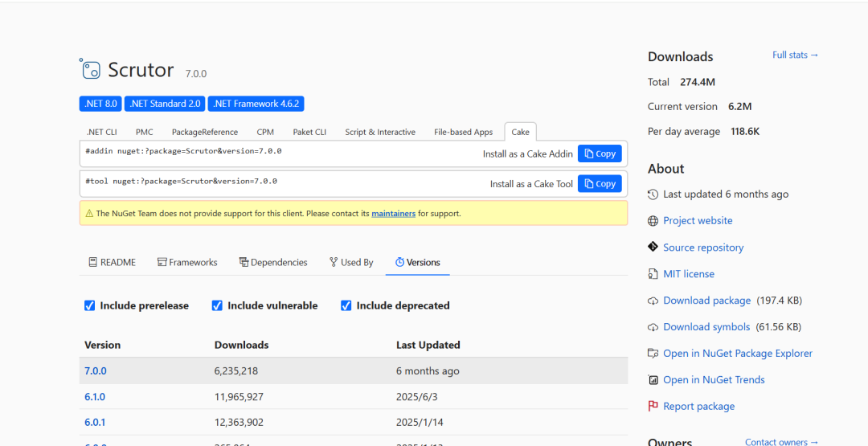Open the Script & Interactive tab

click(380, 133)
